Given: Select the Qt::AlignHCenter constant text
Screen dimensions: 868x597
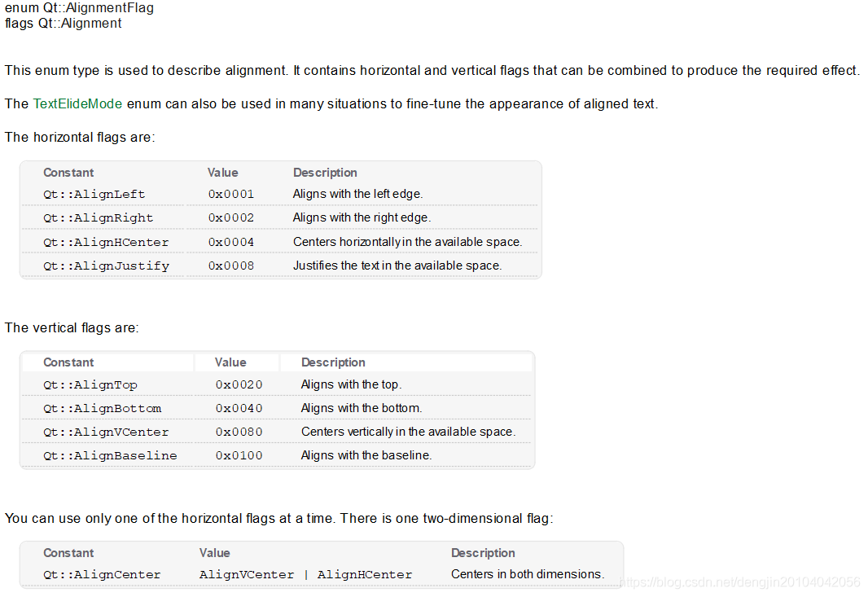Looking at the screenshot, I should pos(106,242).
